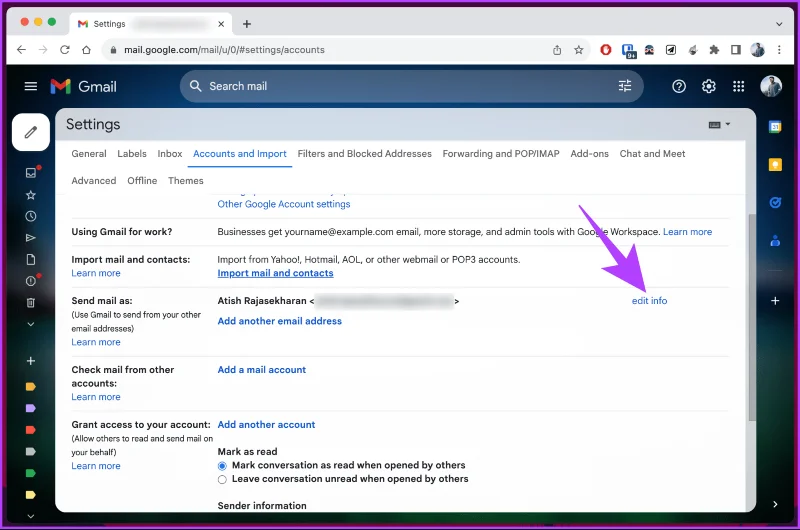Open Filters and Blocked Addresses tab
Screen dimensions: 800x530
tap(364, 154)
